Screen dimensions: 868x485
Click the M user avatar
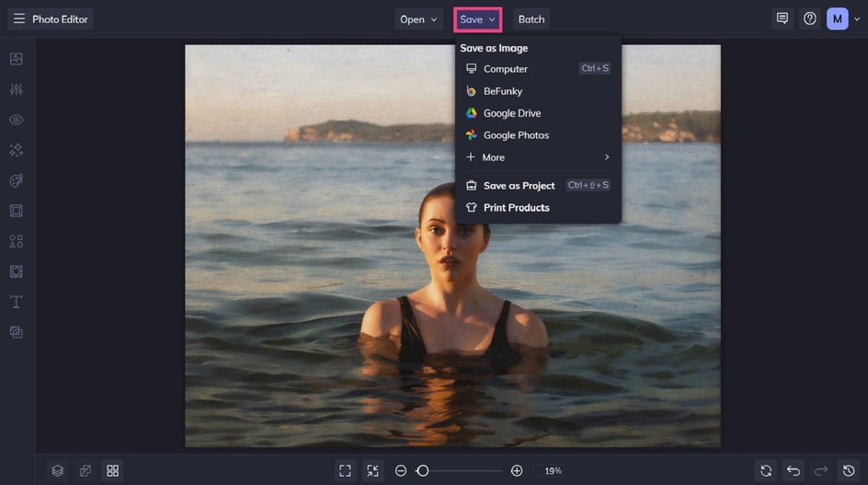[838, 18]
